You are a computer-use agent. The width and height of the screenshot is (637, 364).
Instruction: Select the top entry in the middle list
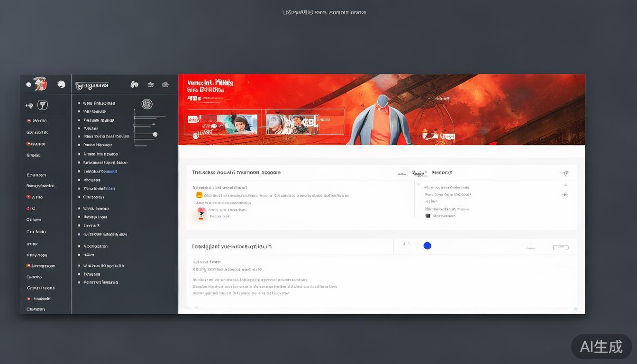(99, 103)
